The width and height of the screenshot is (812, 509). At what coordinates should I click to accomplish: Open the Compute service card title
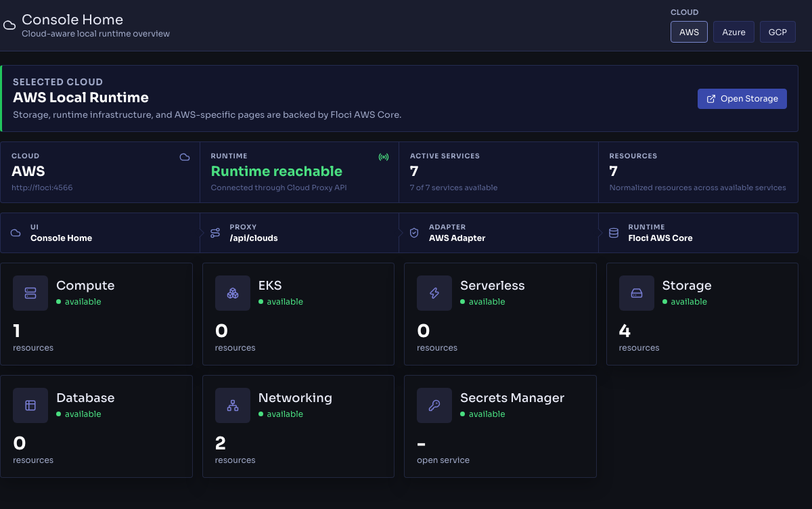pos(85,286)
